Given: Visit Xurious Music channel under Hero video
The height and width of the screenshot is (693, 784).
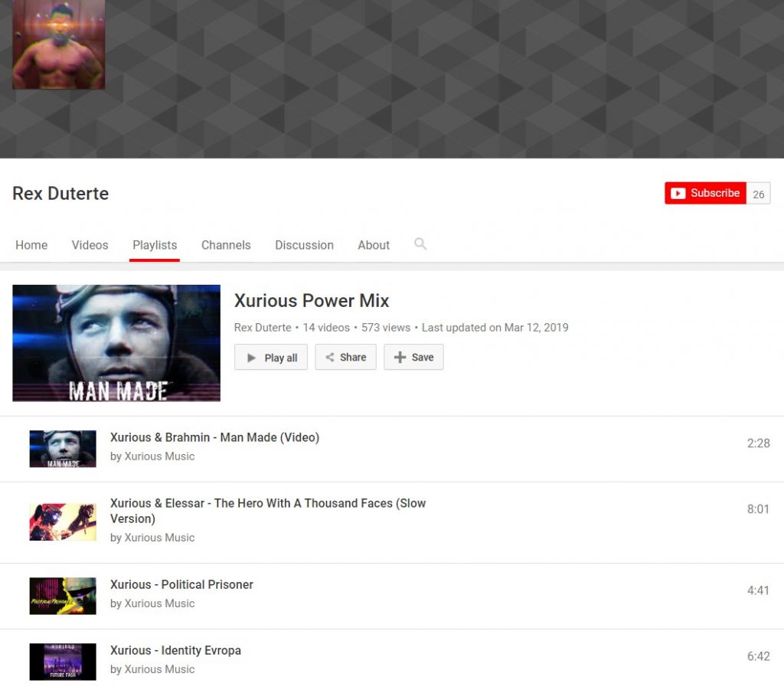Looking at the screenshot, I should click(x=159, y=538).
